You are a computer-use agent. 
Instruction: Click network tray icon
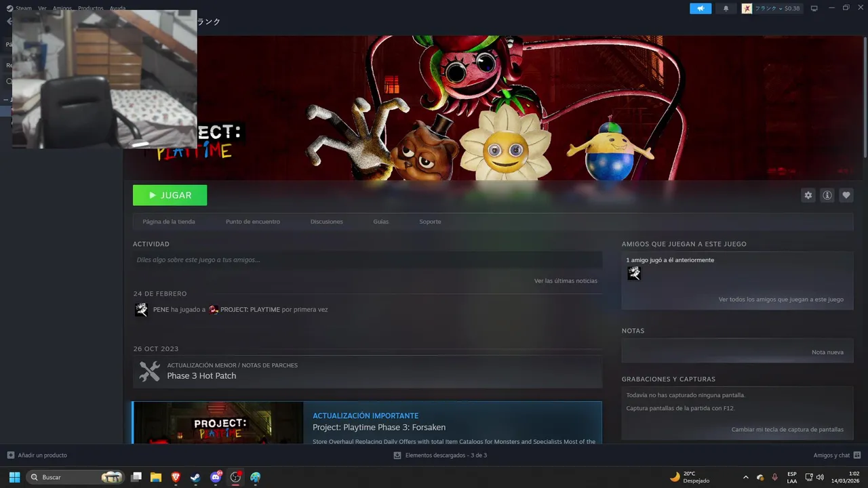coord(809,477)
